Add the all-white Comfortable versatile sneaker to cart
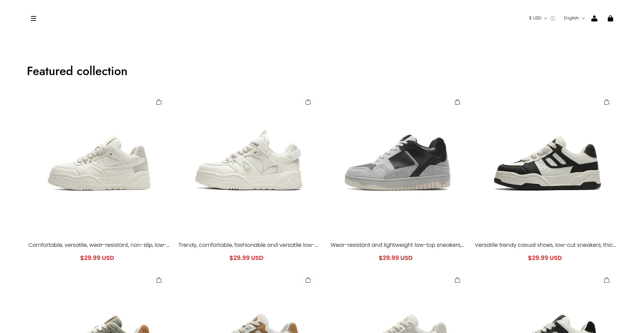Image resolution: width=644 pixels, height=333 pixels. [159, 102]
